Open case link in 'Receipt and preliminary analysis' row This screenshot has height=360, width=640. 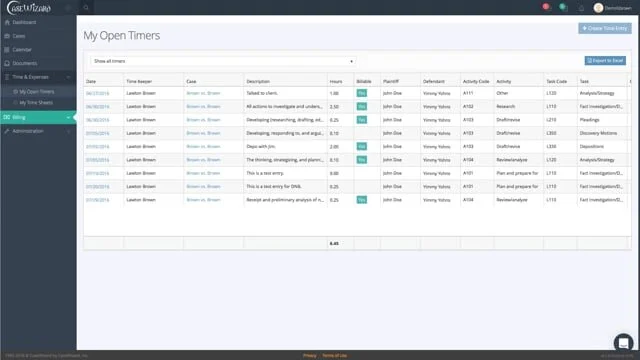coord(203,200)
